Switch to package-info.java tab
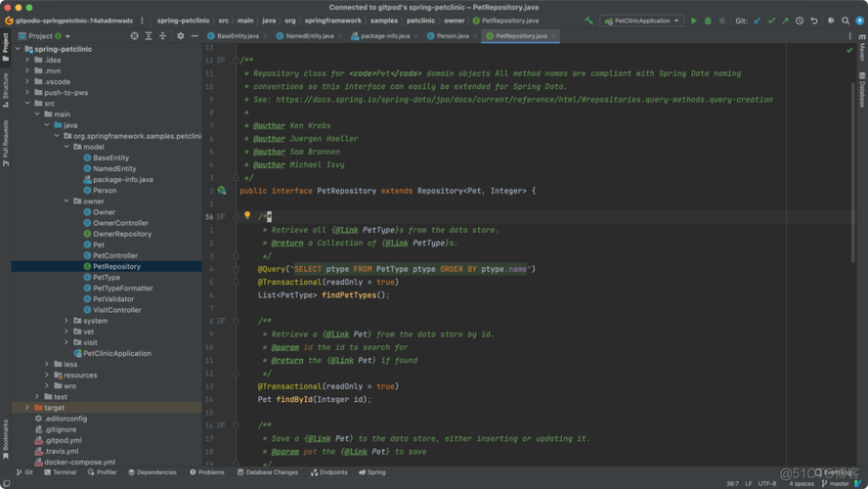 pyautogui.click(x=385, y=36)
